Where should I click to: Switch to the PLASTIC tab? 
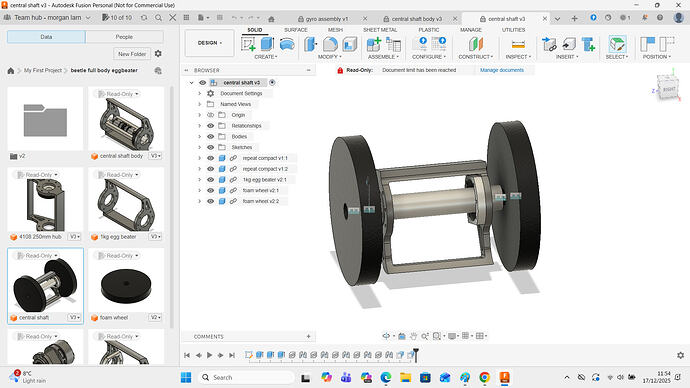point(429,30)
